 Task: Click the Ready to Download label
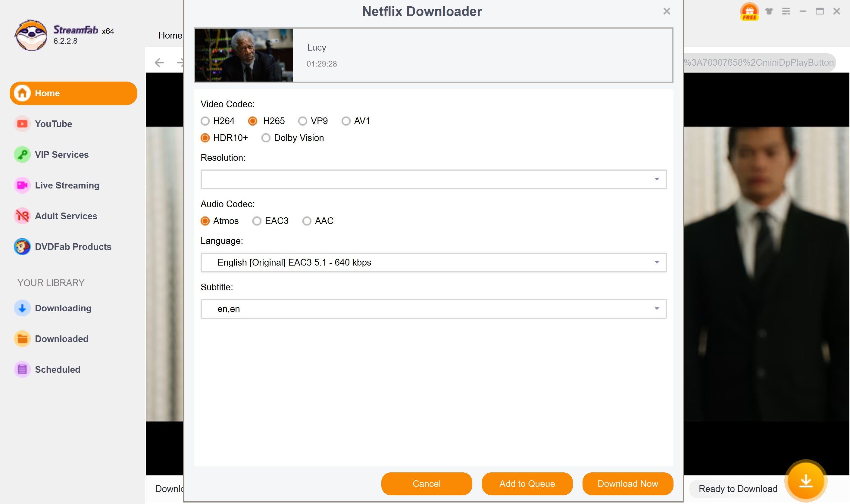(x=738, y=489)
